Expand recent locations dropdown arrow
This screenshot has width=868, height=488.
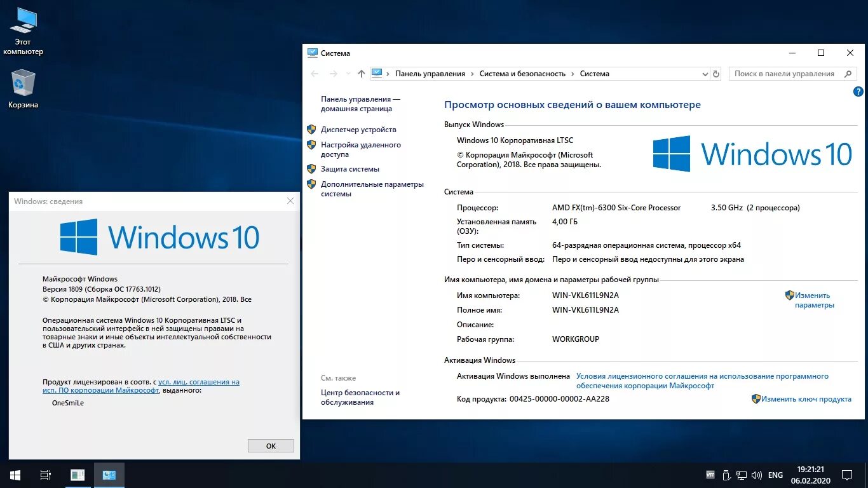(x=348, y=74)
